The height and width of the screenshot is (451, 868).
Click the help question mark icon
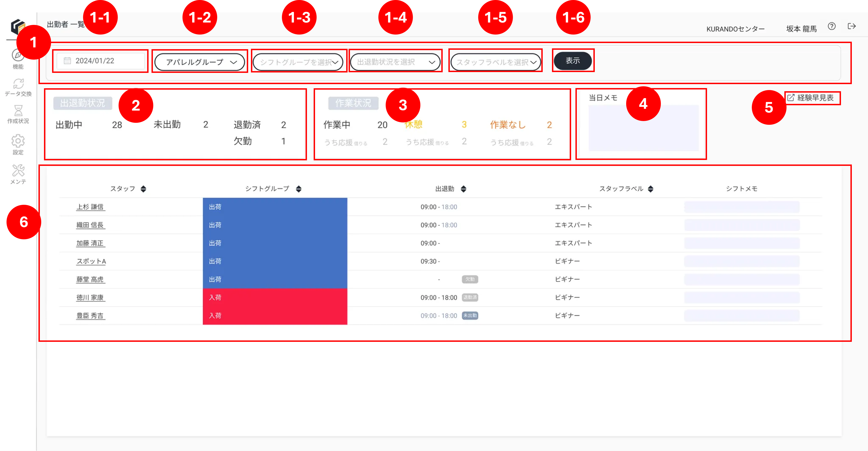tap(831, 26)
